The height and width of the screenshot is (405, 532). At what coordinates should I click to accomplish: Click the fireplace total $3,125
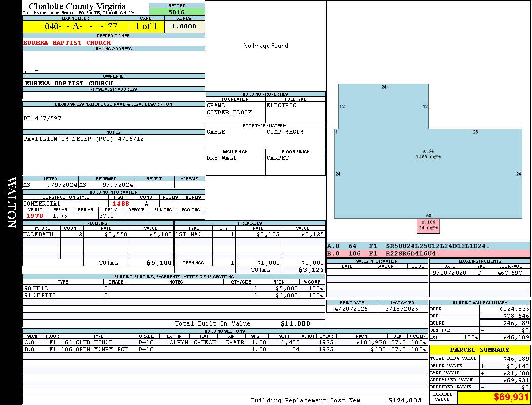[311, 270]
